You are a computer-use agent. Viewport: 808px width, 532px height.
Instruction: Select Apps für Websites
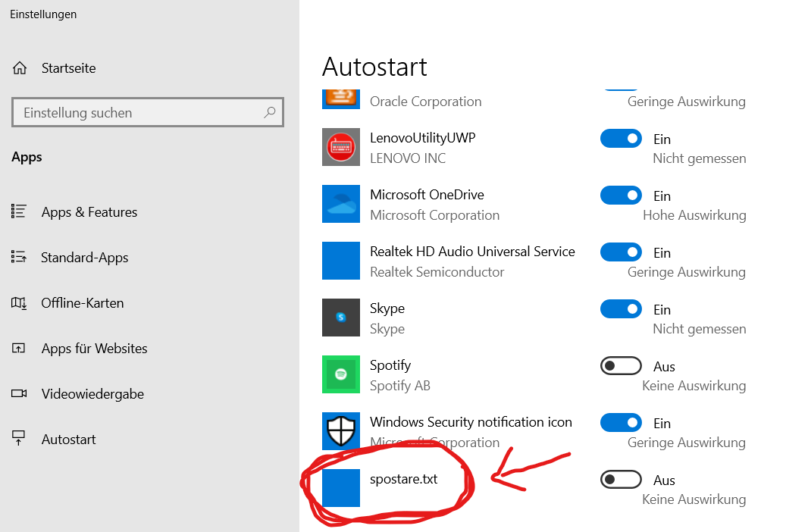94,348
